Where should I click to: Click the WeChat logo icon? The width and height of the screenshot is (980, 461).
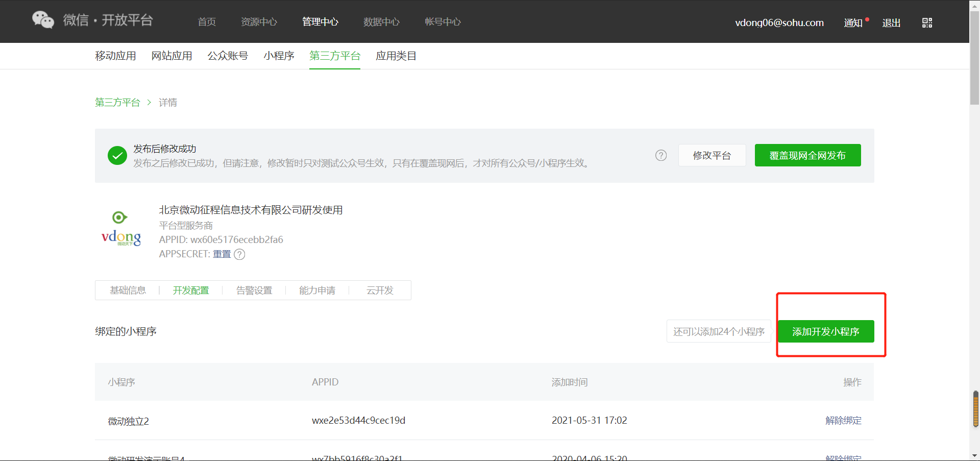pyautogui.click(x=43, y=20)
